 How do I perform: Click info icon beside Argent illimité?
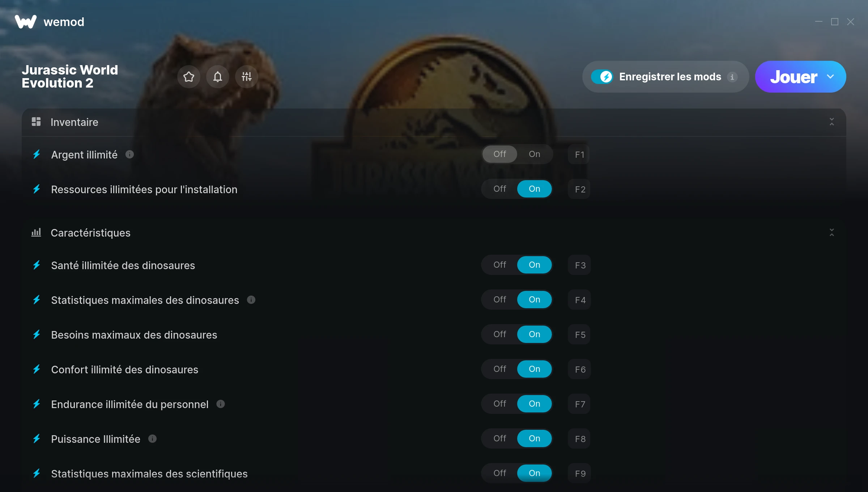(129, 154)
